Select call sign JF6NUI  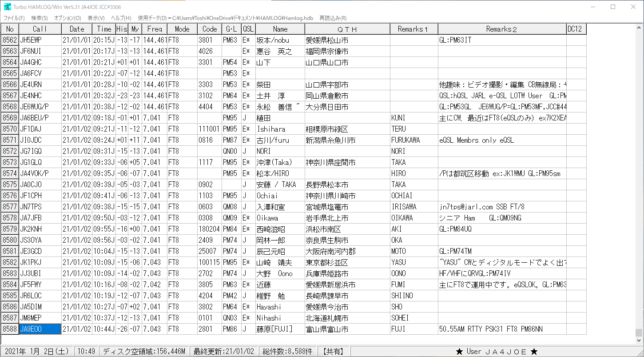[40, 51]
